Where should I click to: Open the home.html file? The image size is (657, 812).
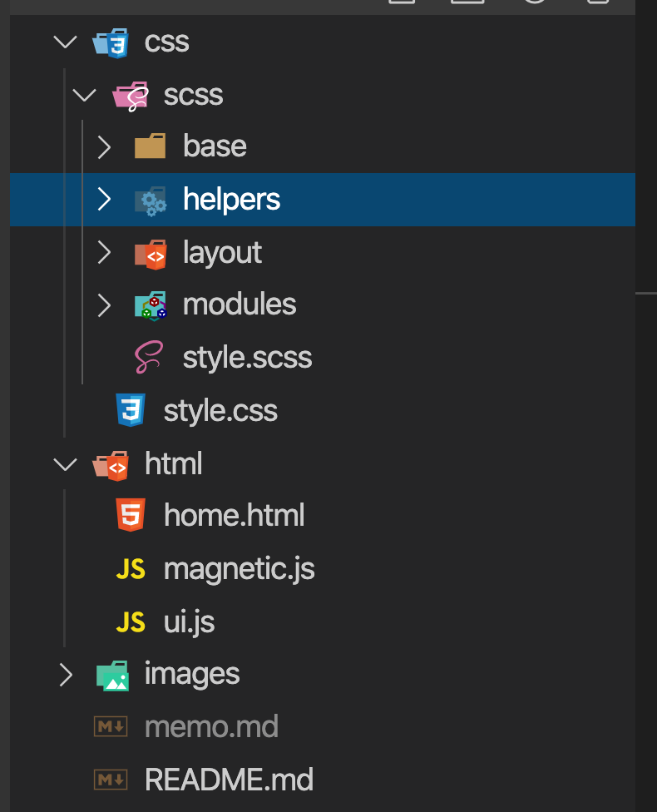235,515
